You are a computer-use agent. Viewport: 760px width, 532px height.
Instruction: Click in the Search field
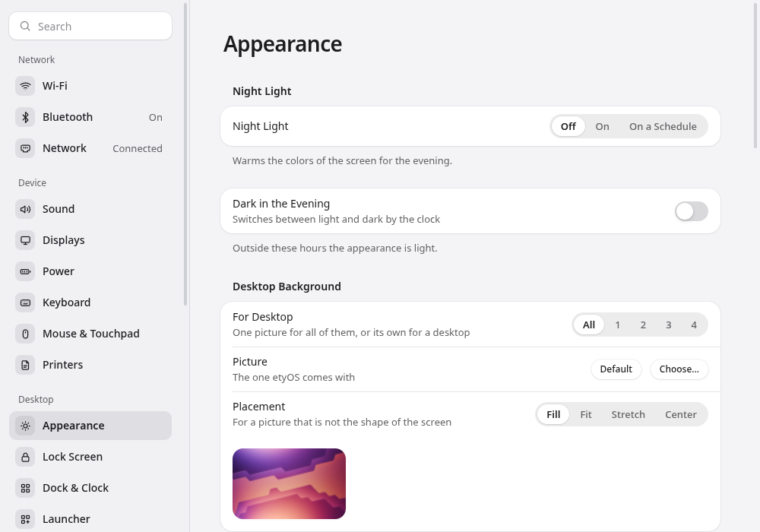90,26
